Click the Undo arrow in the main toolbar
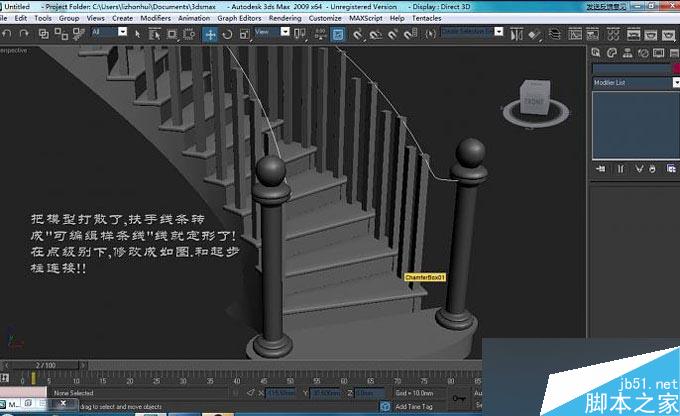Screen dimensions: 680x416 tap(6, 34)
